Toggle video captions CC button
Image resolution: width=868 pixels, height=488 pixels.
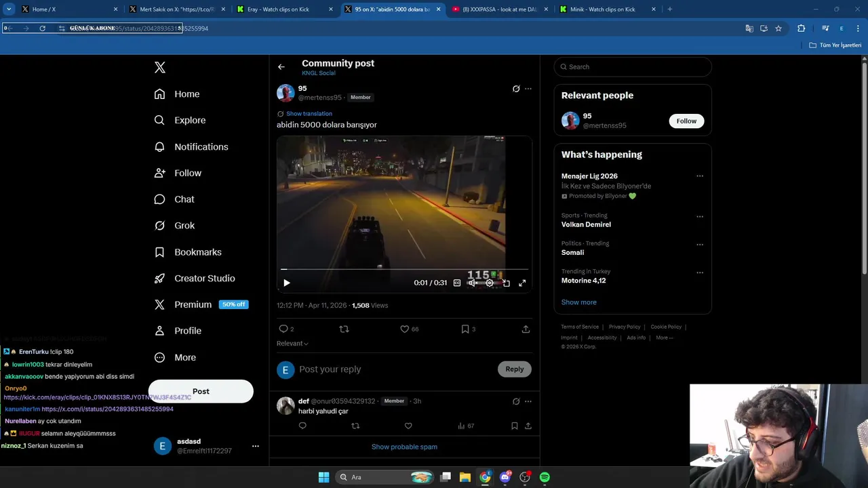point(457,283)
